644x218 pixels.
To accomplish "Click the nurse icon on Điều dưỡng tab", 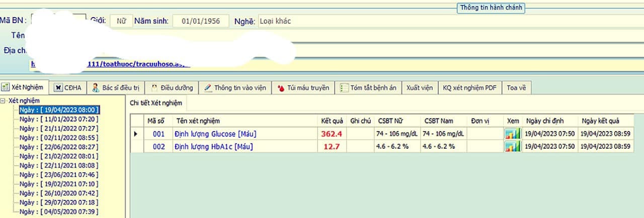I will [x=155, y=87].
